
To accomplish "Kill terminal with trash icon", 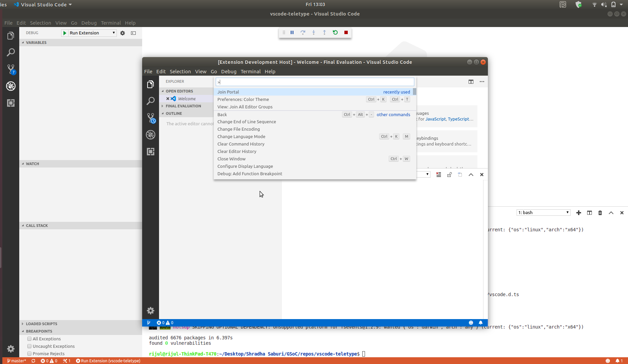I will tap(600, 213).
